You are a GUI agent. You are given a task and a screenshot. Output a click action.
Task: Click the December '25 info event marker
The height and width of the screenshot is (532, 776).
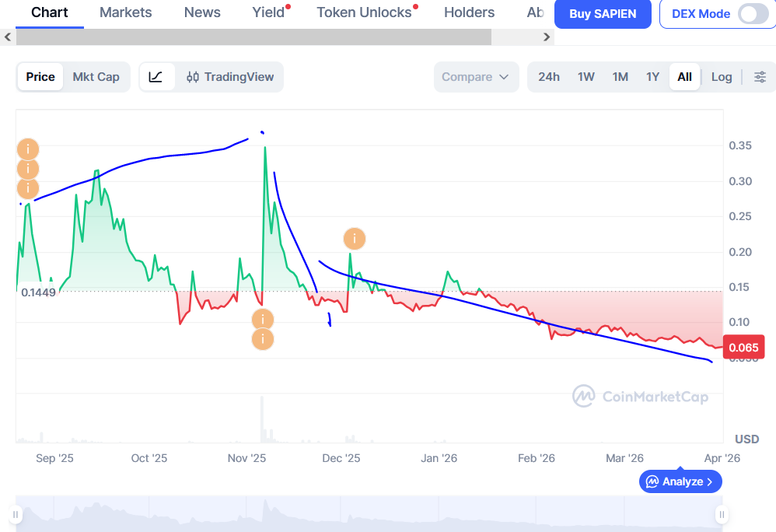click(355, 239)
